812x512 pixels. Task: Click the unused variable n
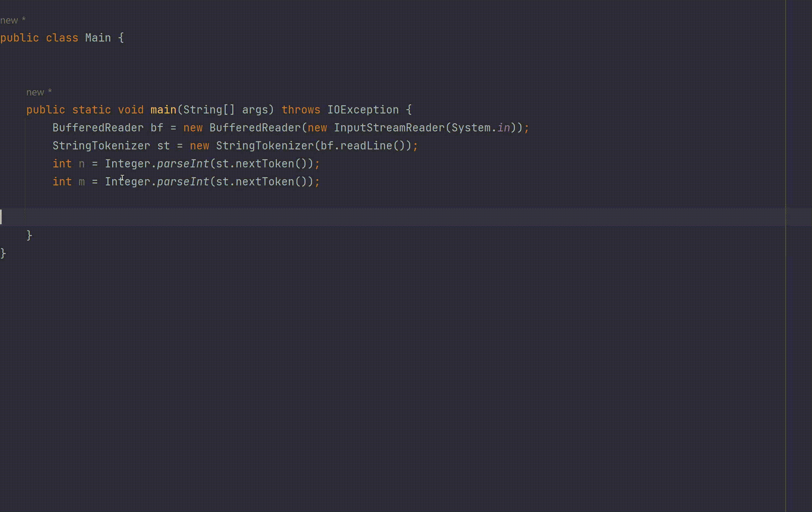tap(81, 164)
